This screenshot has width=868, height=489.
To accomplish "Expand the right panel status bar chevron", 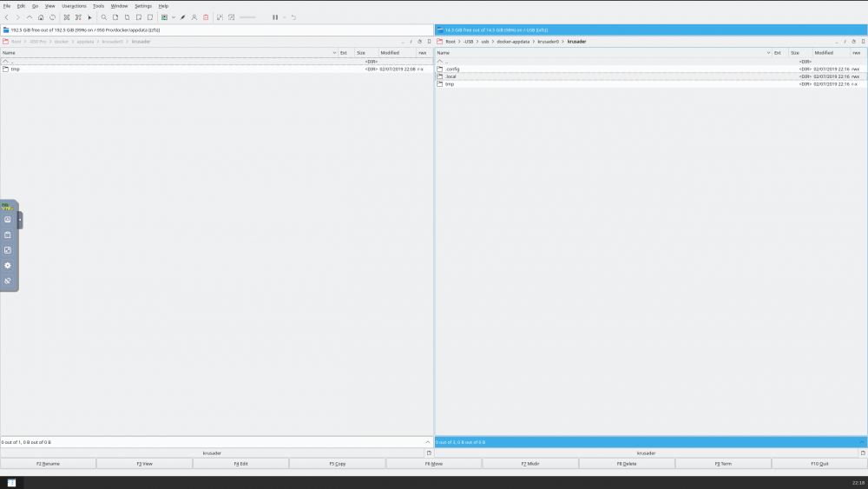I will pyautogui.click(x=861, y=442).
